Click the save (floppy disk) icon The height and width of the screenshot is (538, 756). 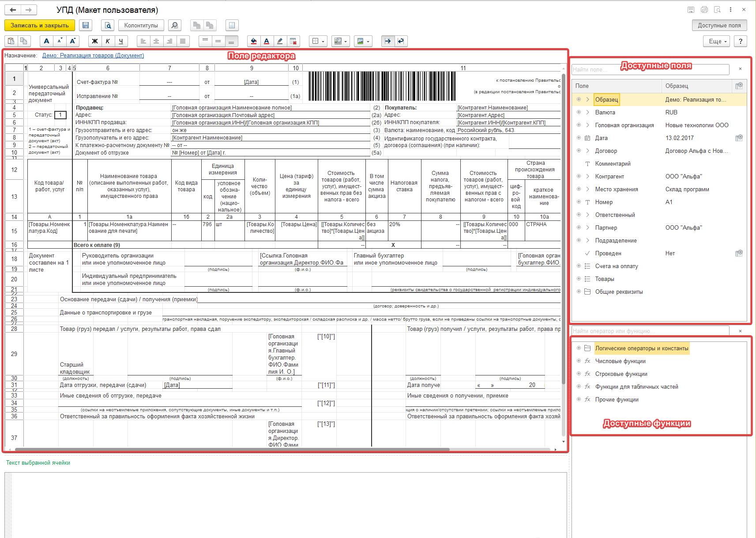pyautogui.click(x=86, y=25)
